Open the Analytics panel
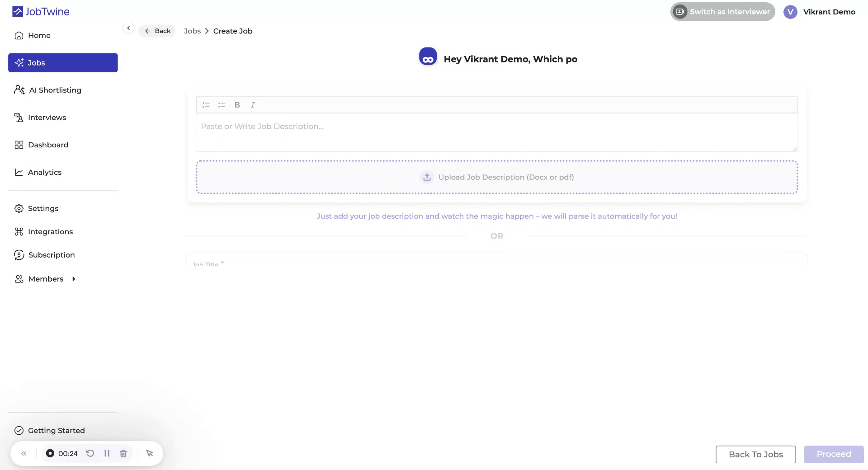The height and width of the screenshot is (470, 868). [45, 172]
